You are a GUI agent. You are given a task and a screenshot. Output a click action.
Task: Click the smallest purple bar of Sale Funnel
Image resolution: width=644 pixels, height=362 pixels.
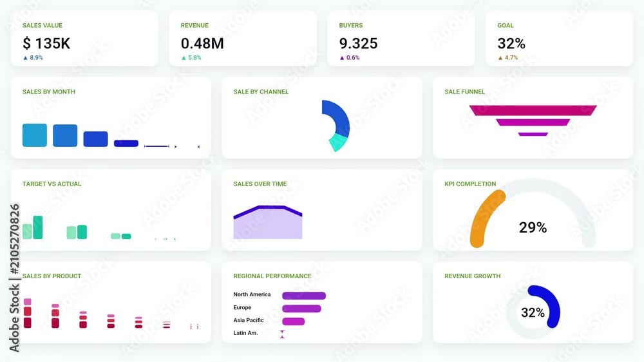[x=533, y=134]
